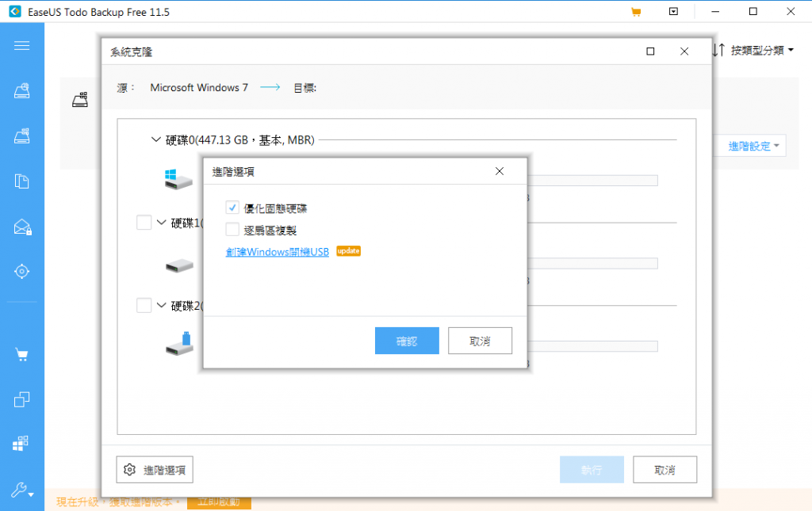Click 確認 button in 進階選項 dialog
The width and height of the screenshot is (812, 511).
(x=407, y=341)
